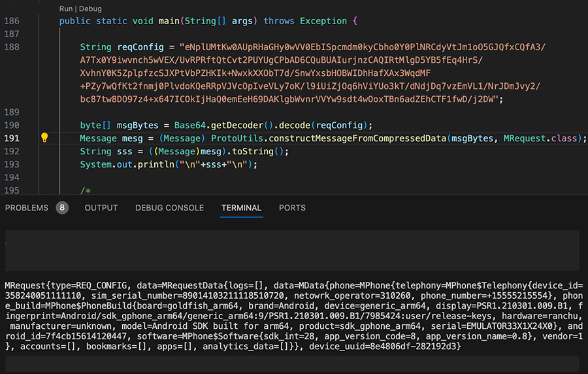
Task: Click the Debug code lens above main
Action: [x=90, y=8]
